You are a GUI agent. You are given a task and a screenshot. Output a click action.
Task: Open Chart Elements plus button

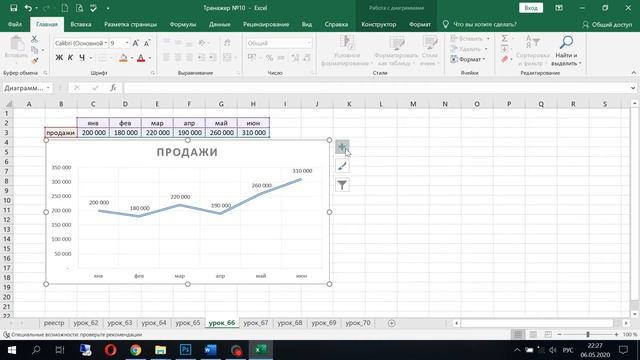coord(342,147)
